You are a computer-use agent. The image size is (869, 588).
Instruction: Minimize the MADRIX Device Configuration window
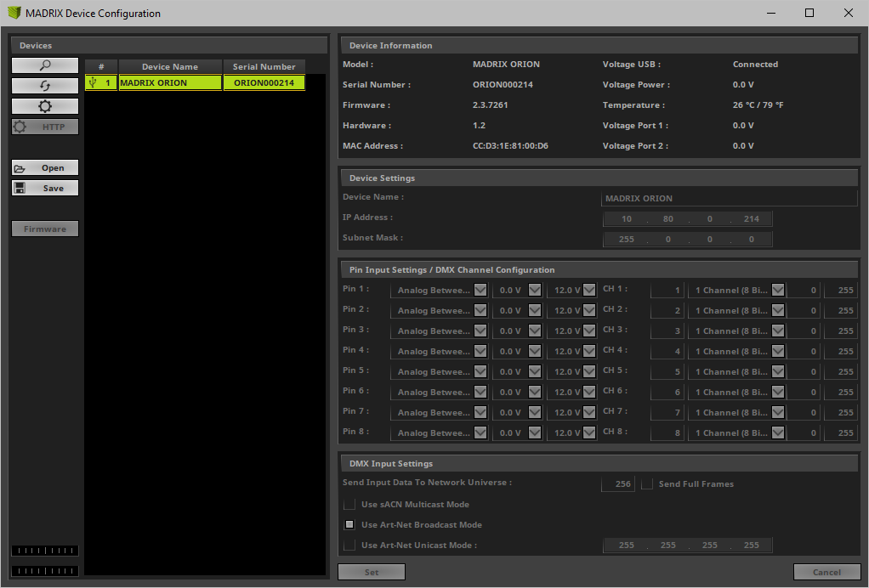(770, 13)
